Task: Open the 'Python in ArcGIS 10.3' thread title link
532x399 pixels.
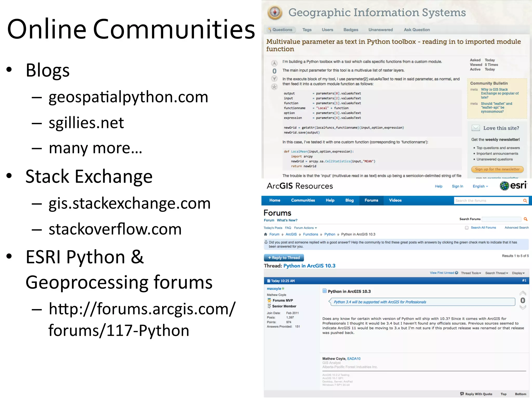Action: (x=309, y=266)
